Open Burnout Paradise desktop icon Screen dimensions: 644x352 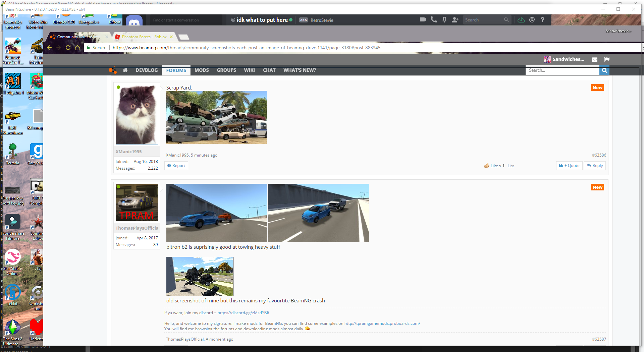[x=13, y=51]
